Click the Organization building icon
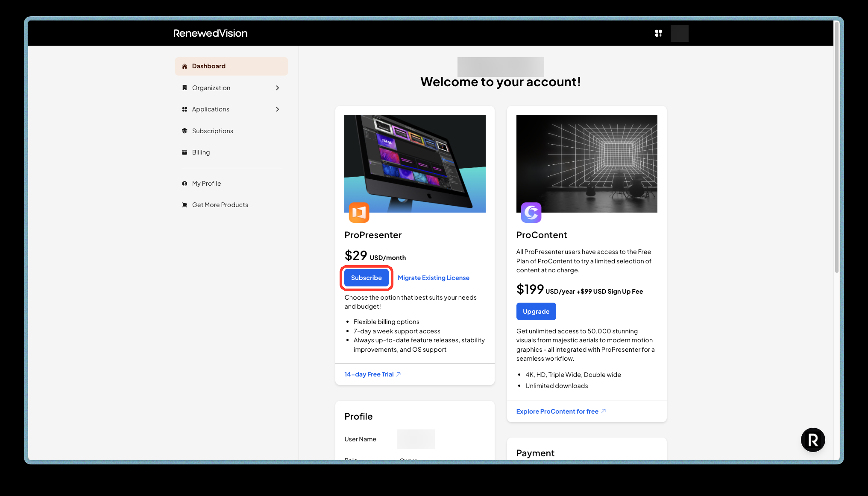868x496 pixels. point(185,88)
